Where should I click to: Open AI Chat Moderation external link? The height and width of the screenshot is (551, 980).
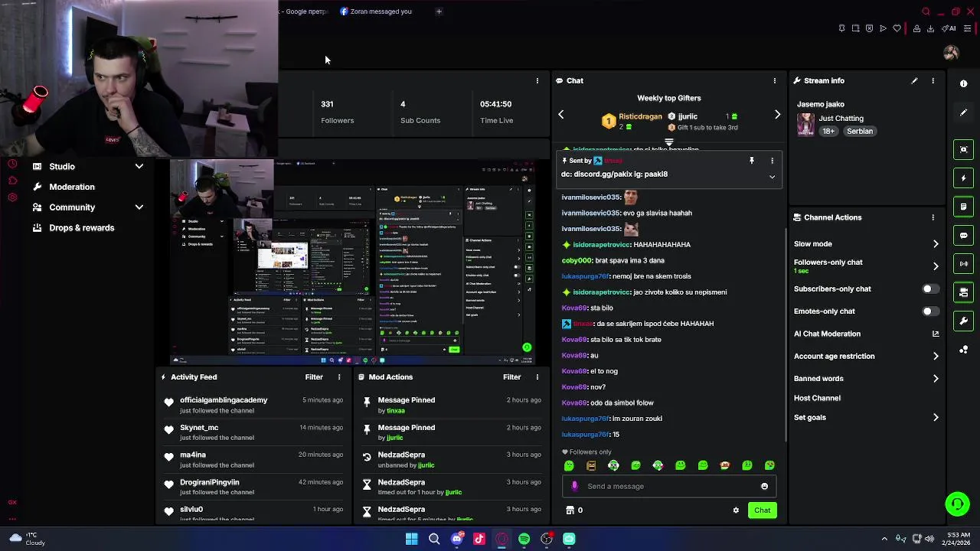pyautogui.click(x=936, y=334)
